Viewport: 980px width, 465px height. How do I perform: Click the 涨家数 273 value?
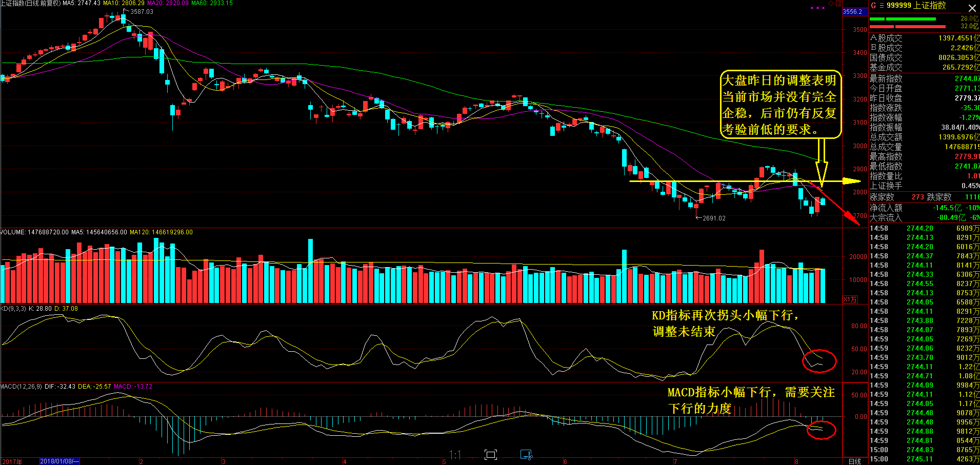[x=917, y=197]
